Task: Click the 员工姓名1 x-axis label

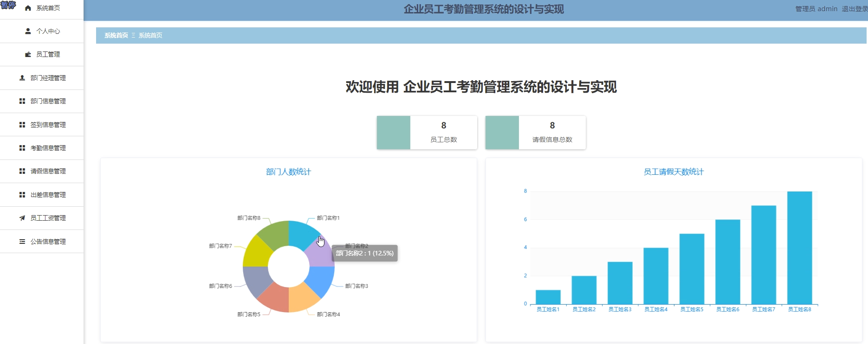Action: pos(548,309)
